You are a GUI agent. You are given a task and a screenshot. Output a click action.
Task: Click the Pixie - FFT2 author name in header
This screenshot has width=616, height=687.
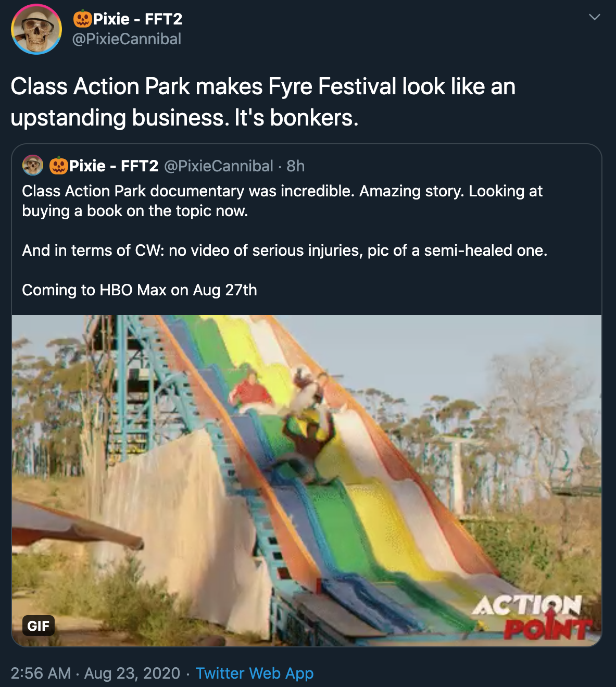[x=137, y=19]
